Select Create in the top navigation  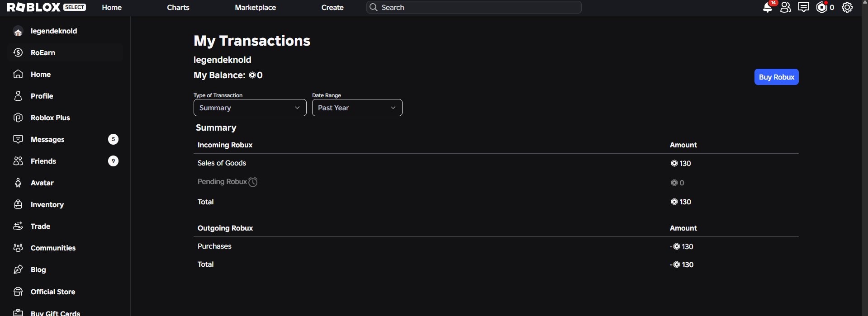tap(332, 7)
